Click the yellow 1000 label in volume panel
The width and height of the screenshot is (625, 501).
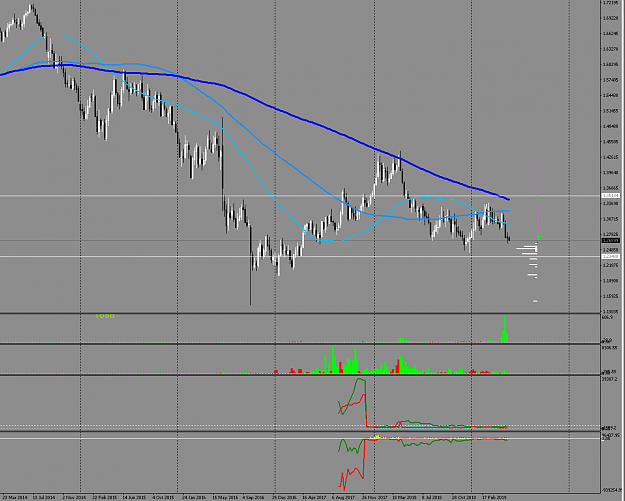click(x=105, y=316)
